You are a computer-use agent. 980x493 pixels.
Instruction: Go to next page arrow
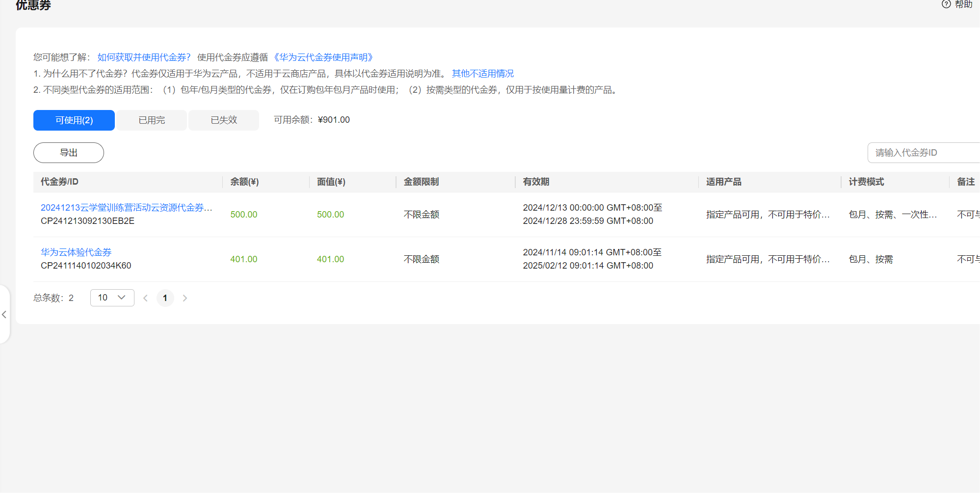pyautogui.click(x=185, y=298)
